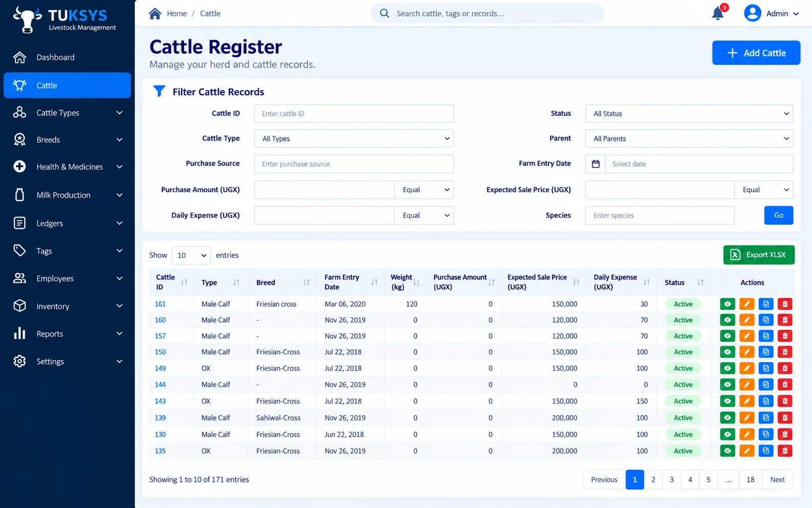Click the Home breadcrumb house icon
The height and width of the screenshot is (508, 812).
pyautogui.click(x=155, y=13)
